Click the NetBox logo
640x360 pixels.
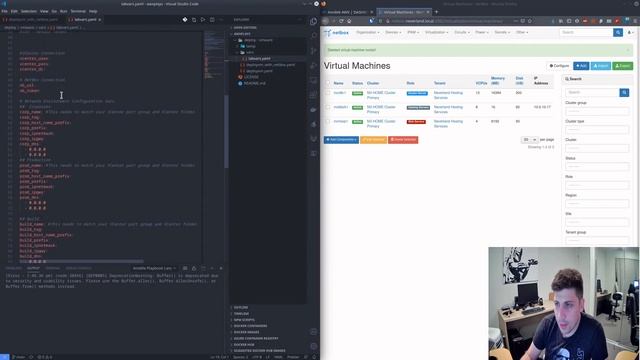[x=336, y=32]
